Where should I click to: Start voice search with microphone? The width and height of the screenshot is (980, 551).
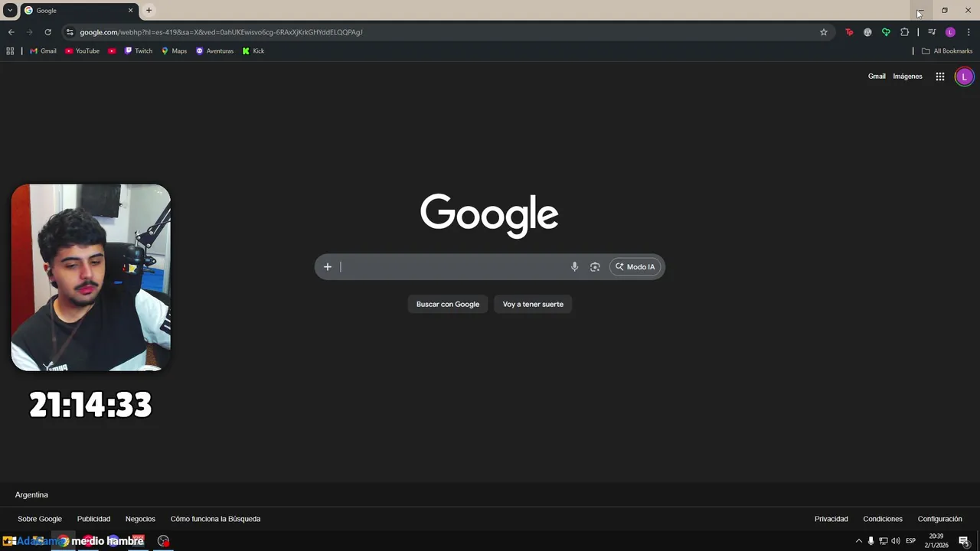(x=574, y=267)
